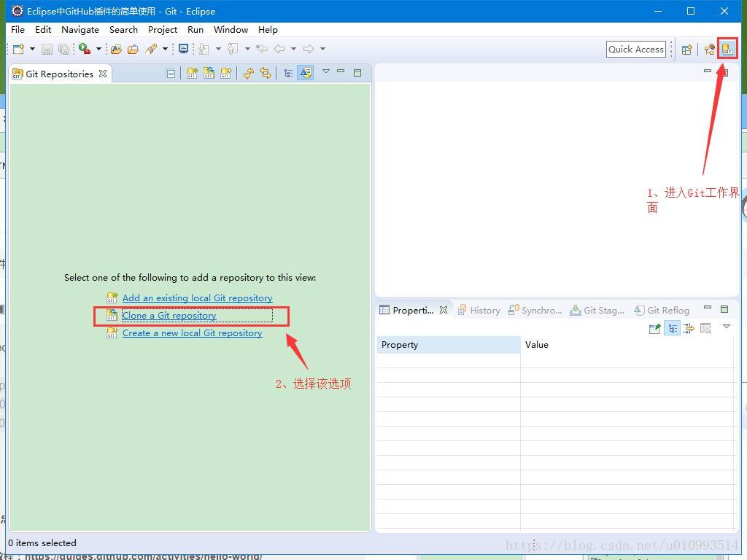Viewport: 747px width, 560px height.
Task: Click the Quick Access search field
Action: (635, 49)
